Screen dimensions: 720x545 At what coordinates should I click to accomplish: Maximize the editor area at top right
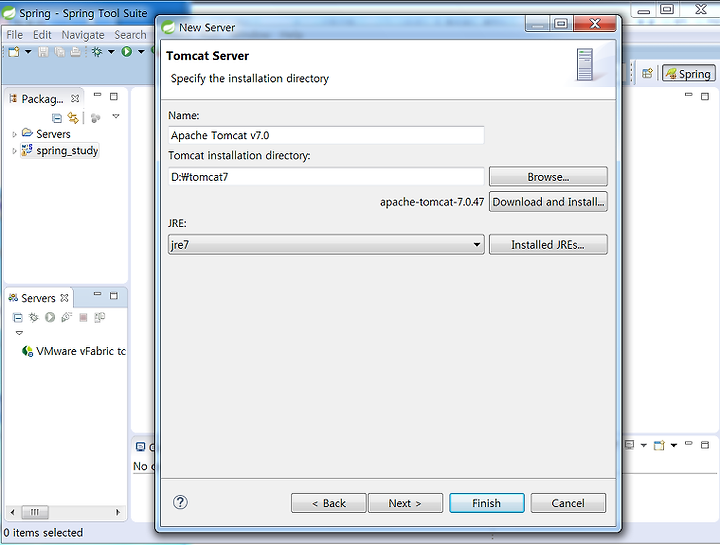705,96
